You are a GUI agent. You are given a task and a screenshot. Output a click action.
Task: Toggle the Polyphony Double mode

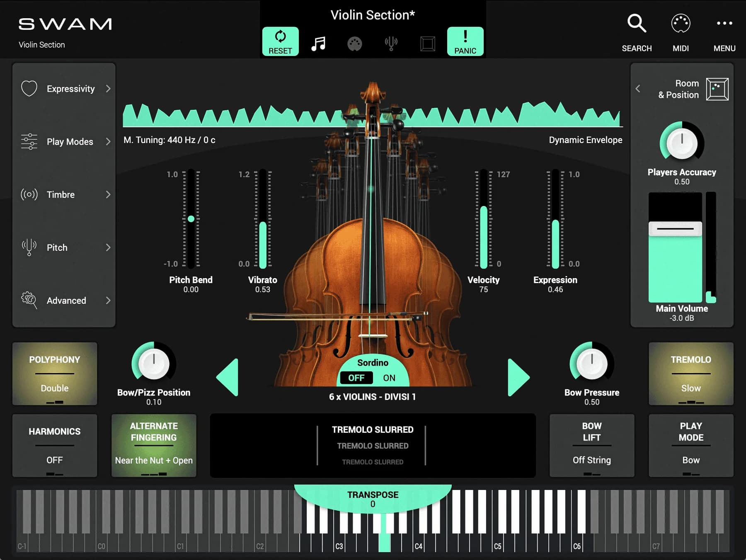pos(55,373)
